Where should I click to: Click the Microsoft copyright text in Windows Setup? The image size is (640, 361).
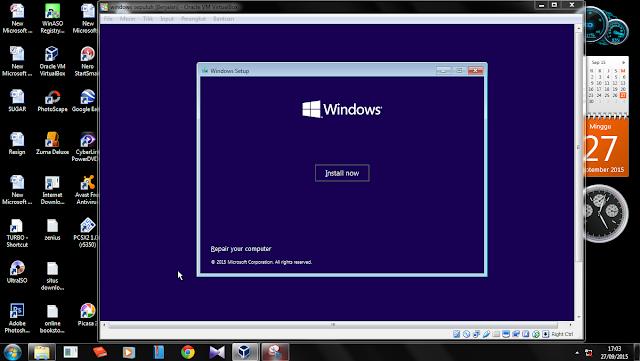261,262
